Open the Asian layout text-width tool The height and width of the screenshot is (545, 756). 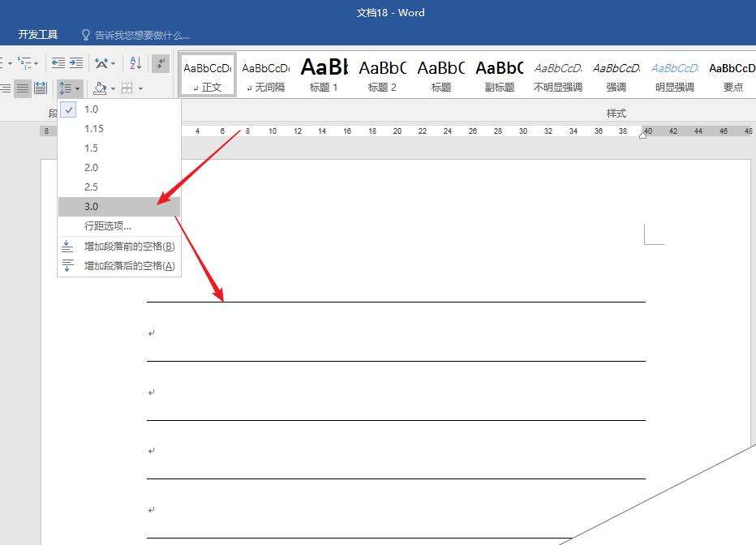101,63
